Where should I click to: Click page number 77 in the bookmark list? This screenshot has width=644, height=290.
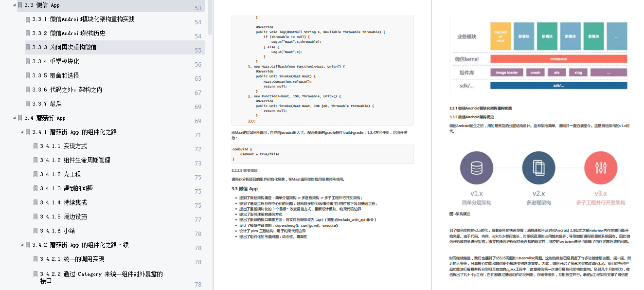[x=198, y=219]
